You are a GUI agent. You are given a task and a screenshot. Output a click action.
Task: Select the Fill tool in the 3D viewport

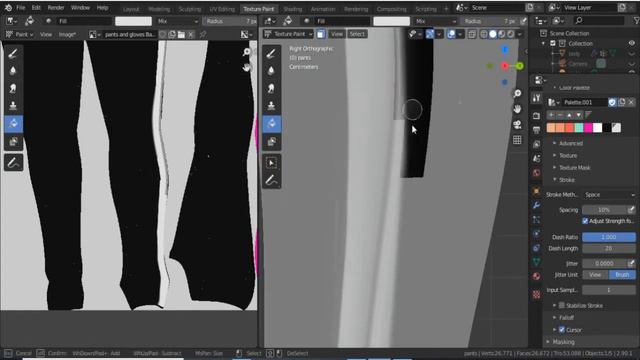pos(271,124)
